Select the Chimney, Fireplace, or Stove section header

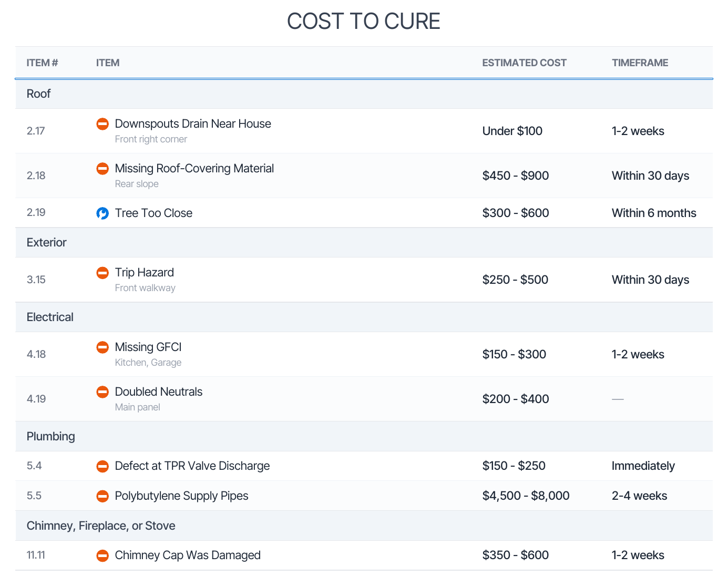[x=364, y=526]
